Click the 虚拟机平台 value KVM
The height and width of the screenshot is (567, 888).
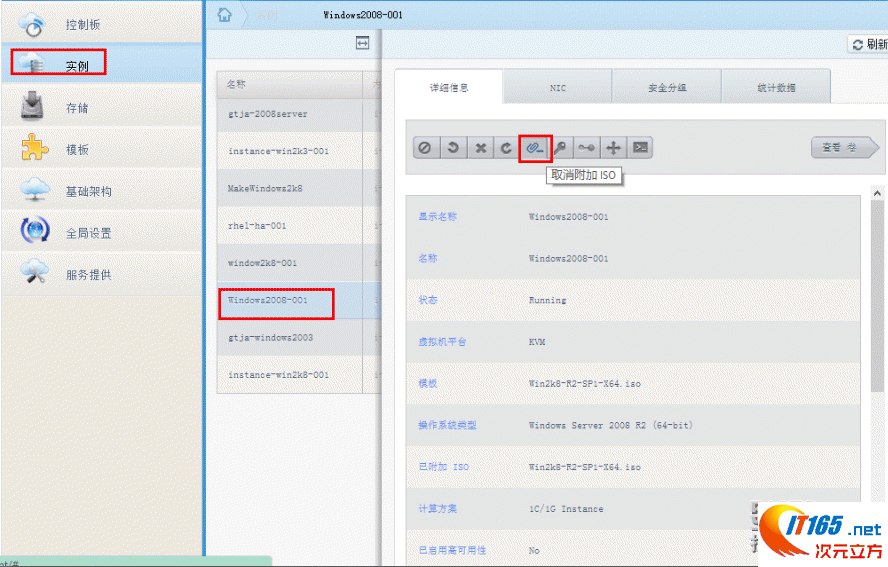tap(537, 342)
